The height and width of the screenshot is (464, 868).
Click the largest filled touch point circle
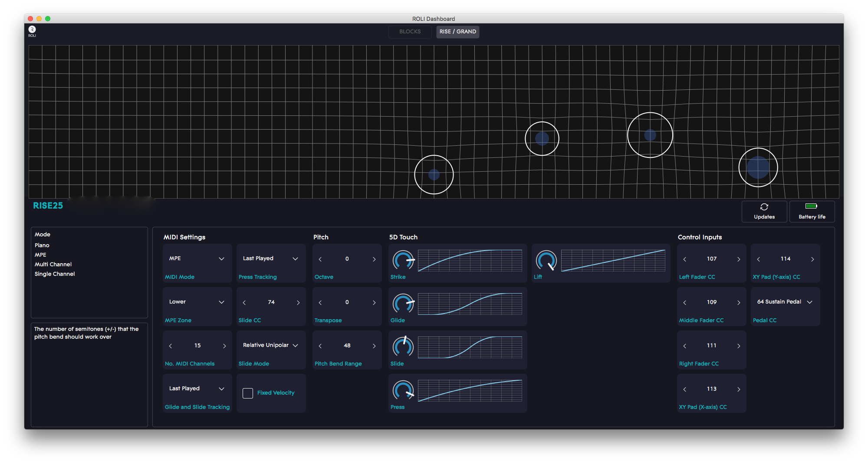pyautogui.click(x=758, y=167)
